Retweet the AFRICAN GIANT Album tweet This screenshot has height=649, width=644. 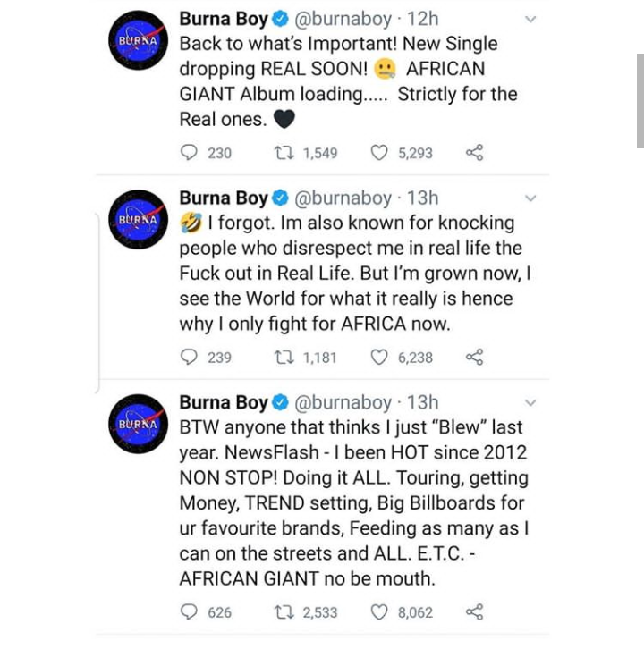click(x=283, y=153)
